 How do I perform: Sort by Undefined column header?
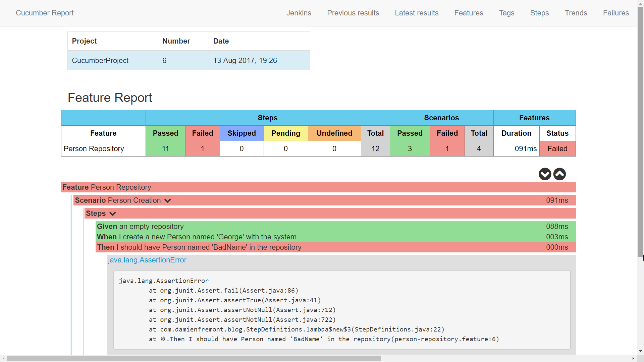coord(334,133)
